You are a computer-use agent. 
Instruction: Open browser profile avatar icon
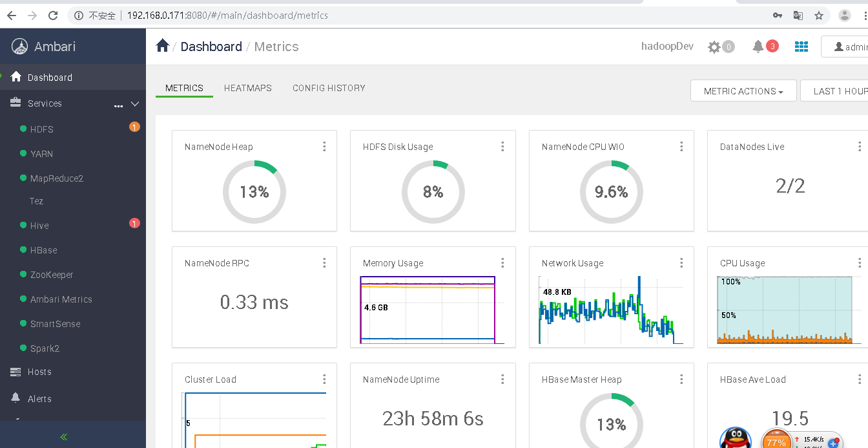click(844, 15)
